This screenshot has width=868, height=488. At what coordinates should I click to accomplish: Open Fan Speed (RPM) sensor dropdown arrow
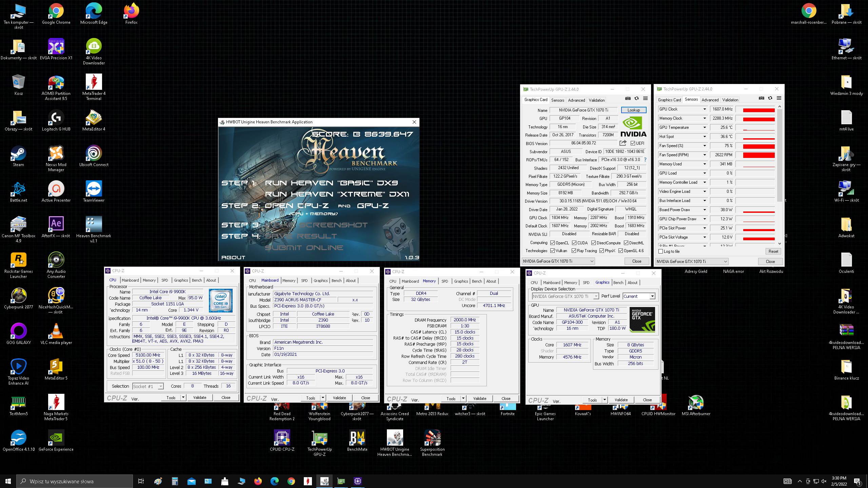point(704,155)
